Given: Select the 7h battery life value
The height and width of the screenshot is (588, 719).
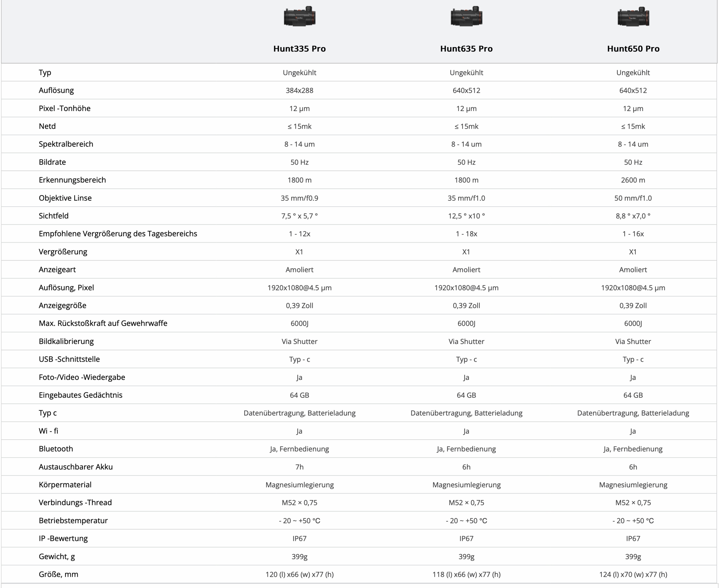Looking at the screenshot, I should coord(299,467).
